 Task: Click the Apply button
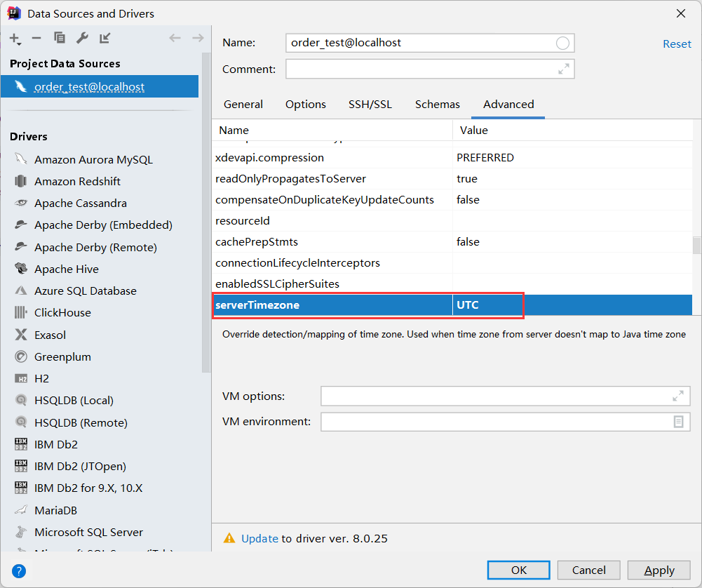tap(659, 570)
